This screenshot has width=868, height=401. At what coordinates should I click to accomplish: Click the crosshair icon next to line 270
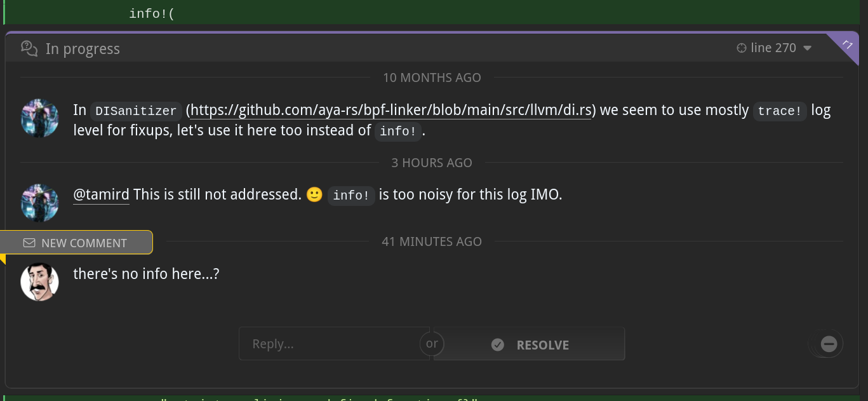coord(741,48)
